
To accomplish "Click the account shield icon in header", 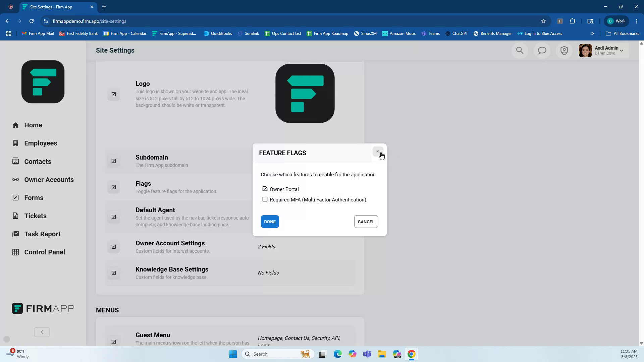I will (x=564, y=50).
